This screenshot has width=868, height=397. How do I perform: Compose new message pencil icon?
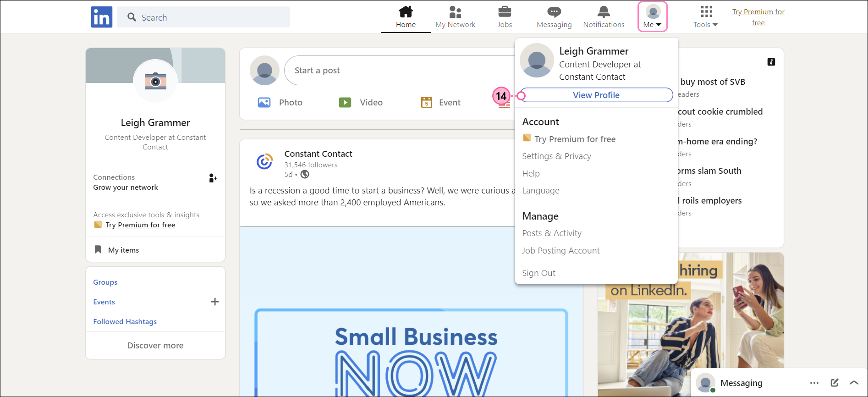(835, 383)
